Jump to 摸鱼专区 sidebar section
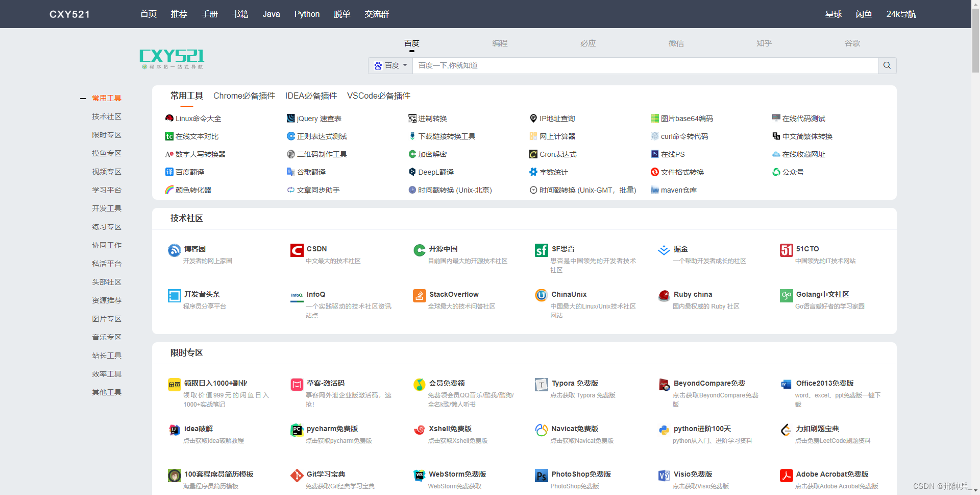Screen dimensions: 980x495 pyautogui.click(x=107, y=153)
